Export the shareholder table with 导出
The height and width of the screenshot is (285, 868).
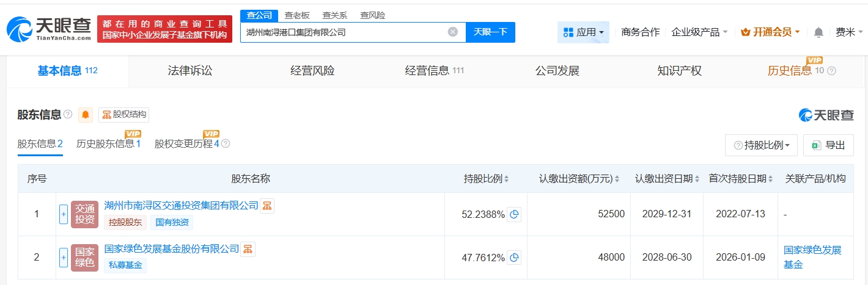point(828,145)
